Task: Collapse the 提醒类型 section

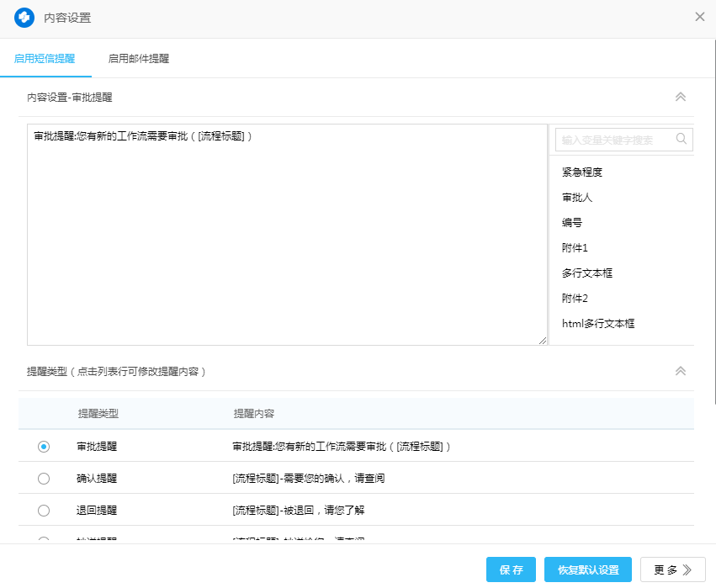Action: [x=681, y=371]
